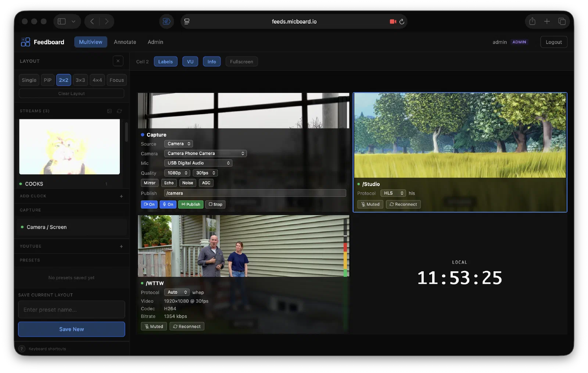Switch to Multiview tab
Viewport: 588px width, 373px height.
point(91,42)
